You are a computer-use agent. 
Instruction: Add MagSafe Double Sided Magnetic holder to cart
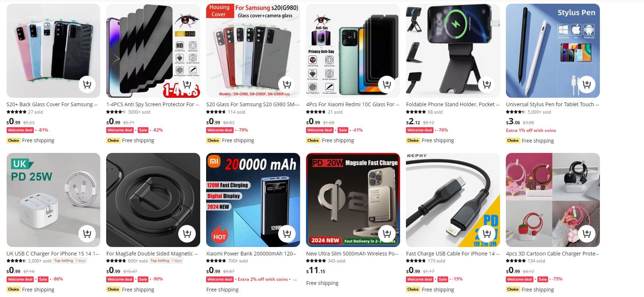pyautogui.click(x=187, y=233)
